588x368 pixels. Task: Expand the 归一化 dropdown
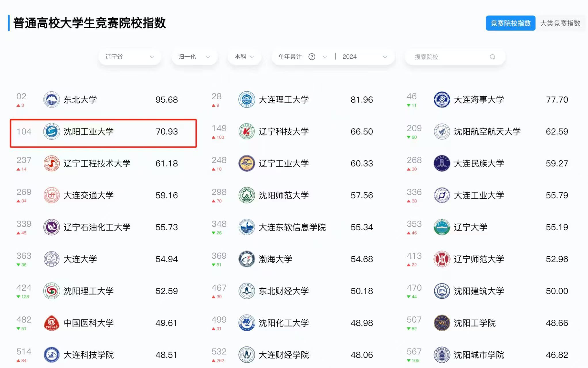(x=194, y=57)
